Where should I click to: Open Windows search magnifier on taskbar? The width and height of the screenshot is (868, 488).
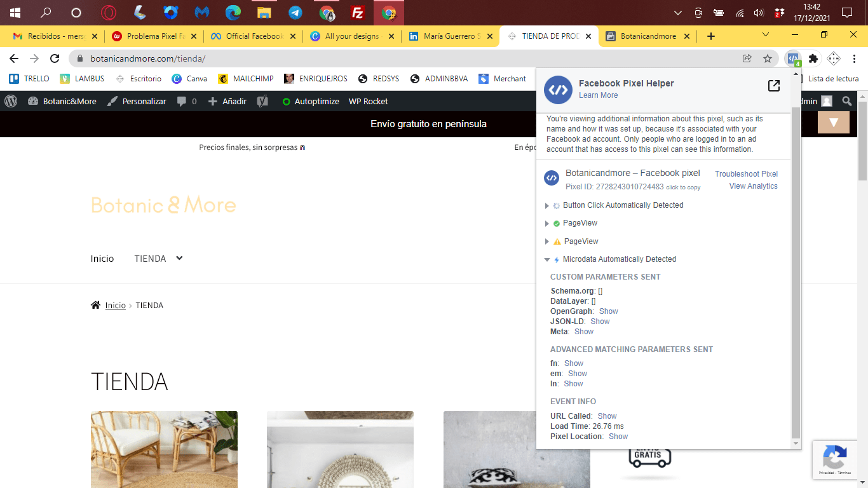46,12
